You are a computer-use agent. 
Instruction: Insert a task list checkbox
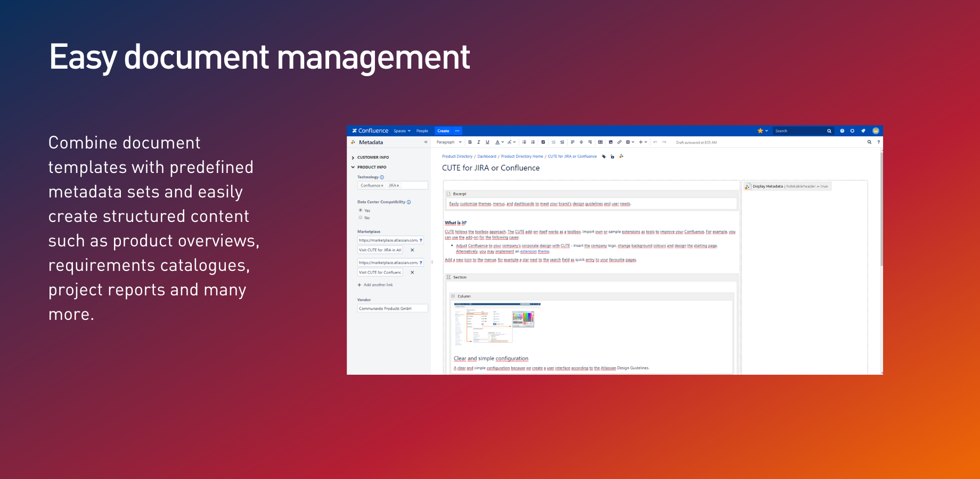543,142
